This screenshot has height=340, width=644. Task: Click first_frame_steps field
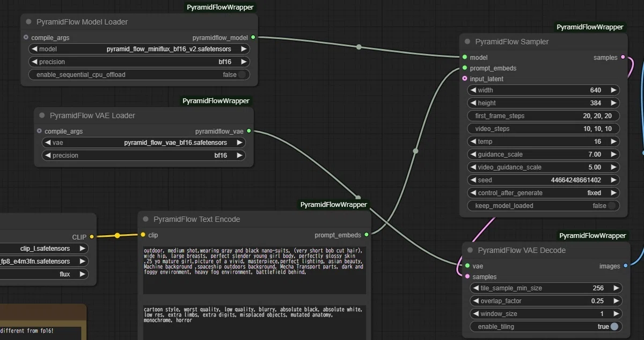point(544,116)
